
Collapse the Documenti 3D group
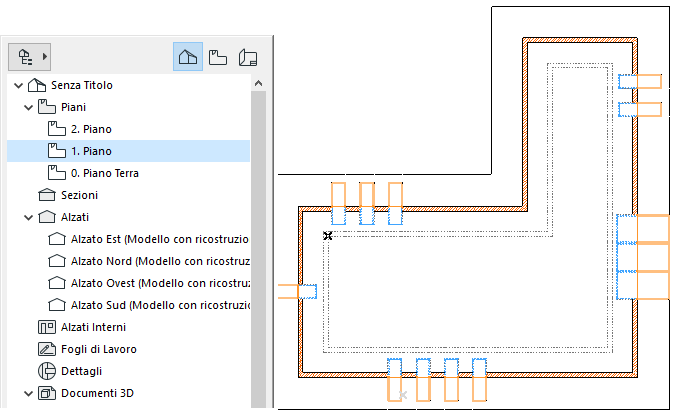coord(29,394)
